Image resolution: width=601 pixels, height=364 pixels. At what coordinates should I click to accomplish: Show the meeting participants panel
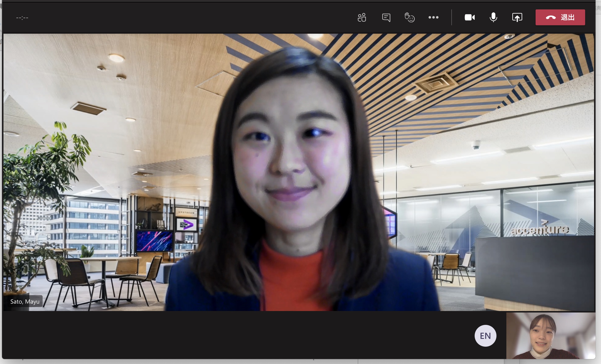[362, 18]
